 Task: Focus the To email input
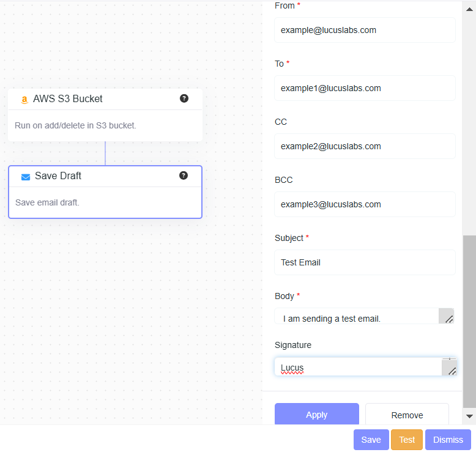[x=365, y=88]
